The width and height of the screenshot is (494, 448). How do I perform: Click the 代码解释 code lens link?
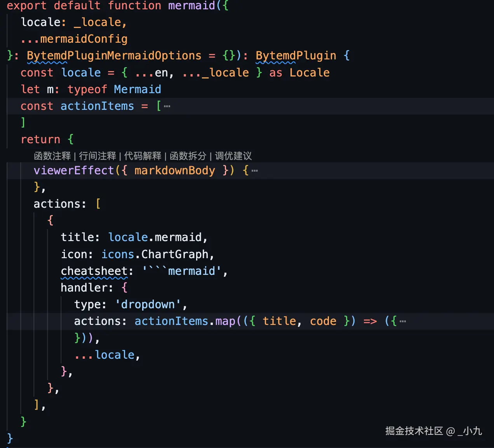[x=143, y=156]
